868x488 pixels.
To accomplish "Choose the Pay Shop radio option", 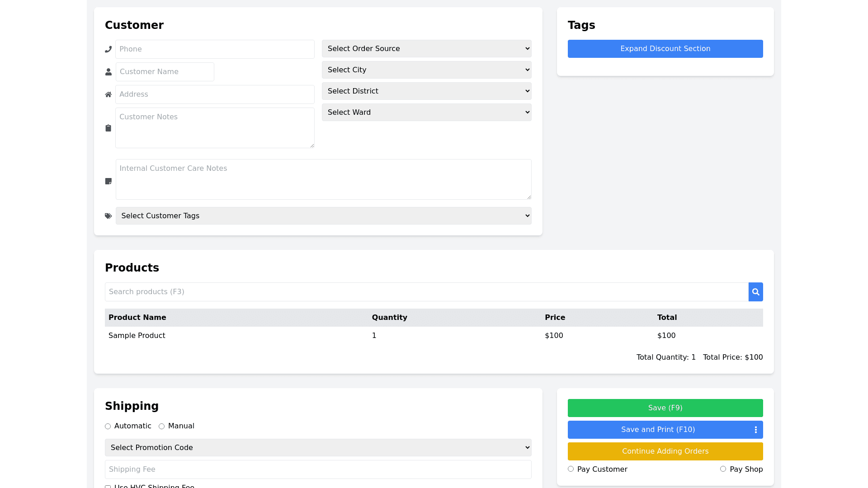I will [x=723, y=469].
